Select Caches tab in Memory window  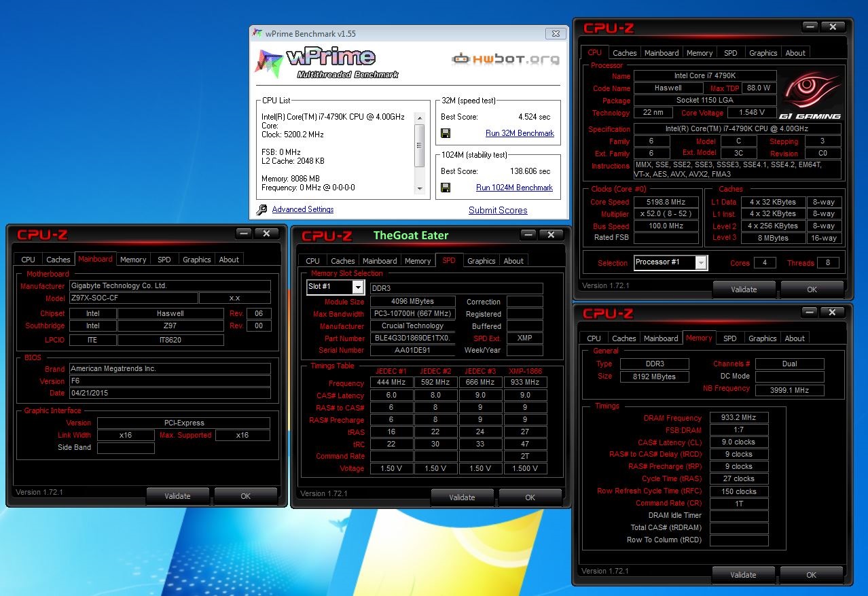tap(624, 338)
